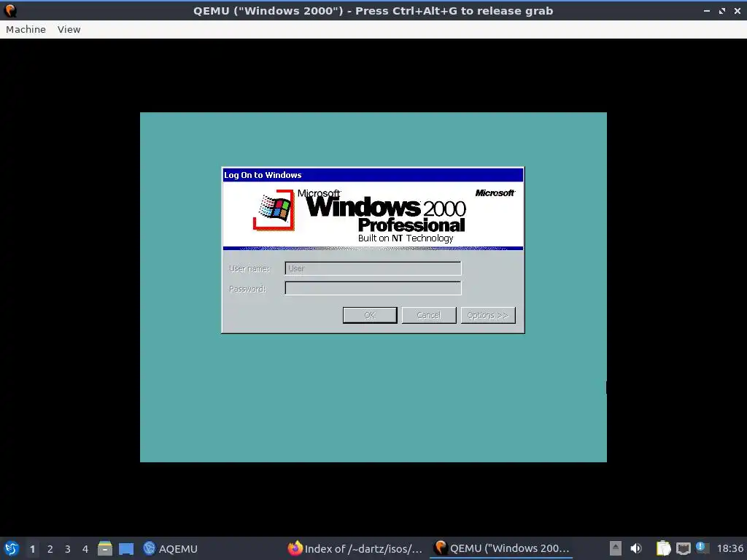Focus the Password field
Screen dimensions: 747x560
pyautogui.click(x=373, y=288)
